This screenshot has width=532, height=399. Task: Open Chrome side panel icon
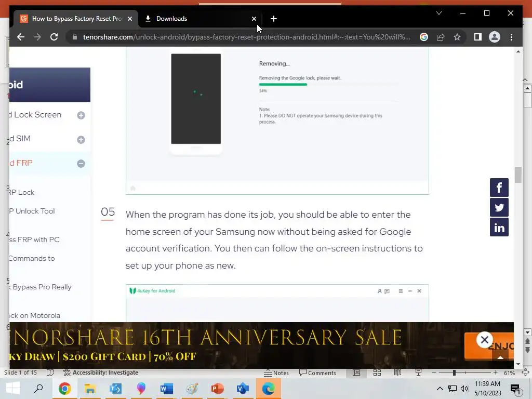478,37
